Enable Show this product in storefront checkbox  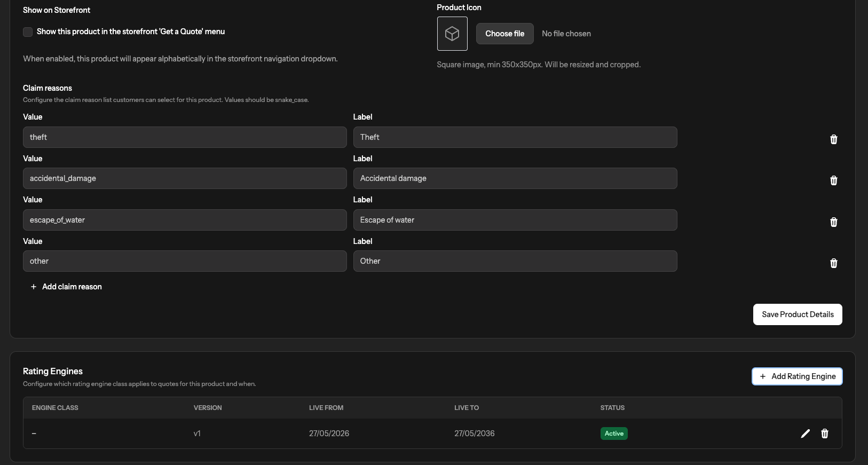[28, 32]
